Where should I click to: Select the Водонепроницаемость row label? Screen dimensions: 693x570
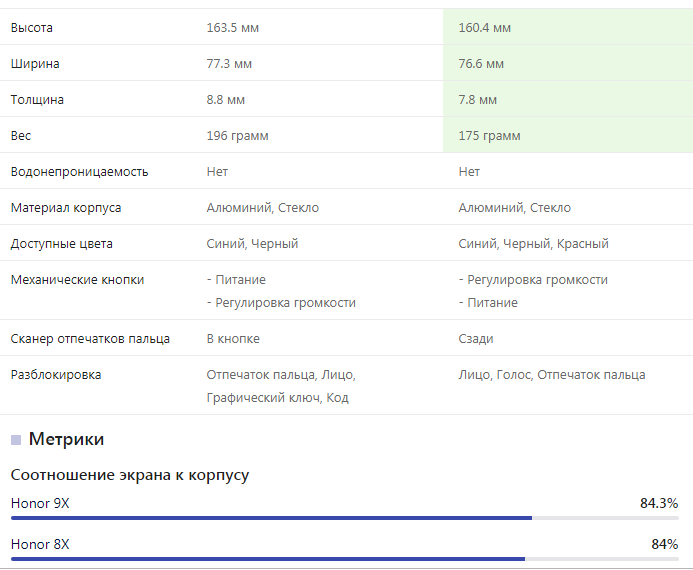point(80,171)
